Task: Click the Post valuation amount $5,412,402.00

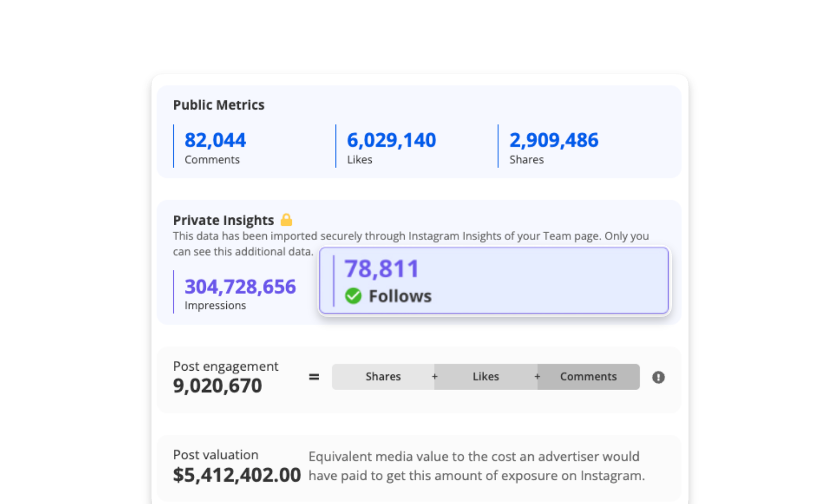Action: 237,475
